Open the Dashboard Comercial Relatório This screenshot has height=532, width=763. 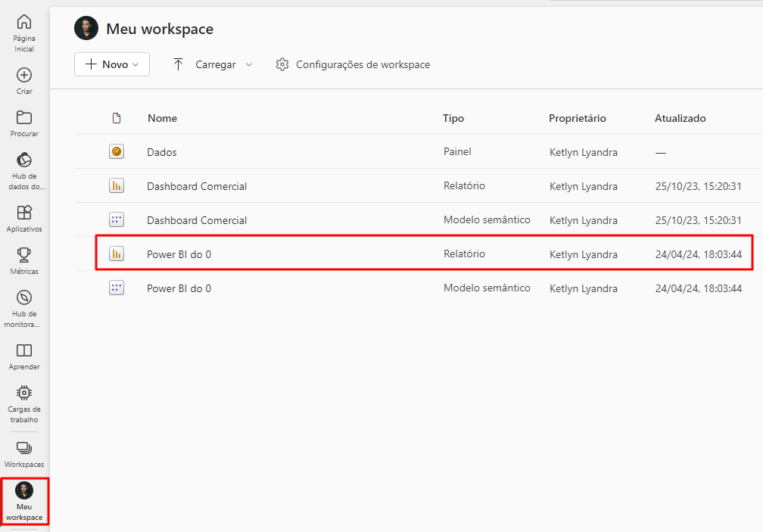coord(197,186)
